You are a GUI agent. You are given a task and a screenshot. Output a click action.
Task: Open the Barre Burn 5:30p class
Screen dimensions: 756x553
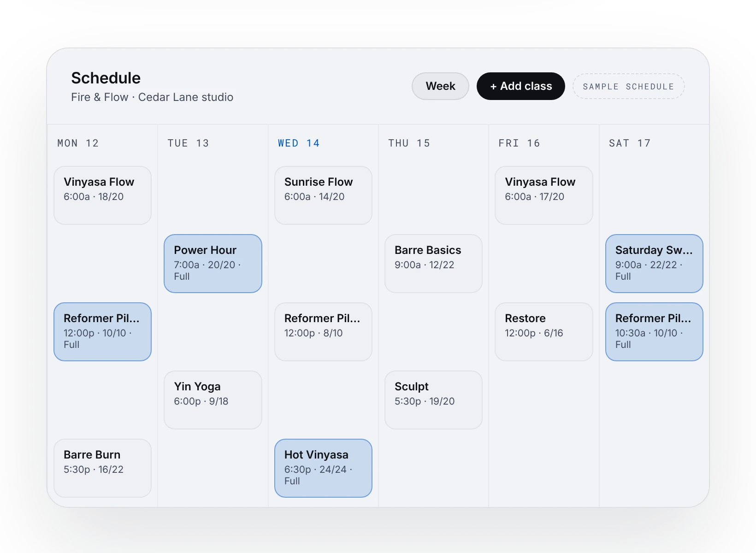coord(102,468)
